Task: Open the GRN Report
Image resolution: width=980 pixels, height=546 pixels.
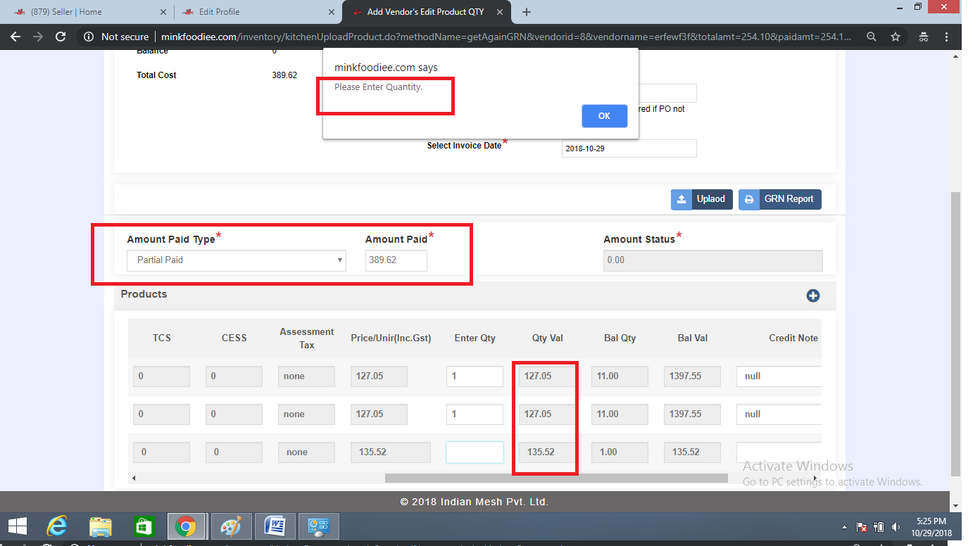Action: tap(780, 199)
